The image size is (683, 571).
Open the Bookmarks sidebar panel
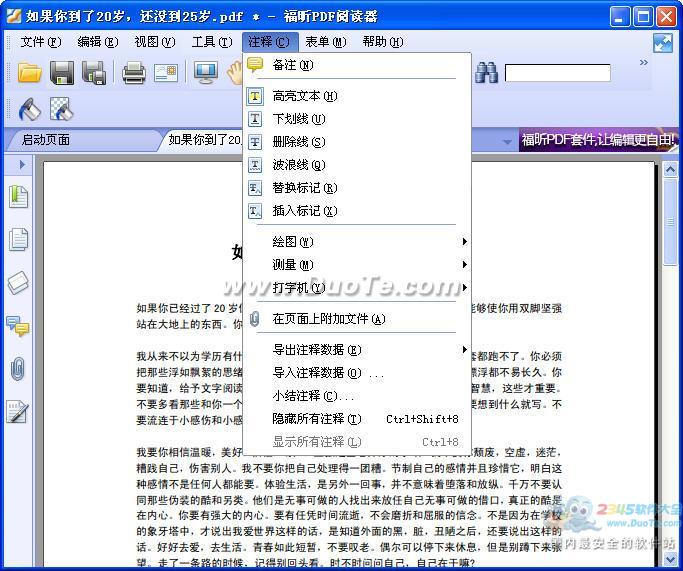point(18,196)
